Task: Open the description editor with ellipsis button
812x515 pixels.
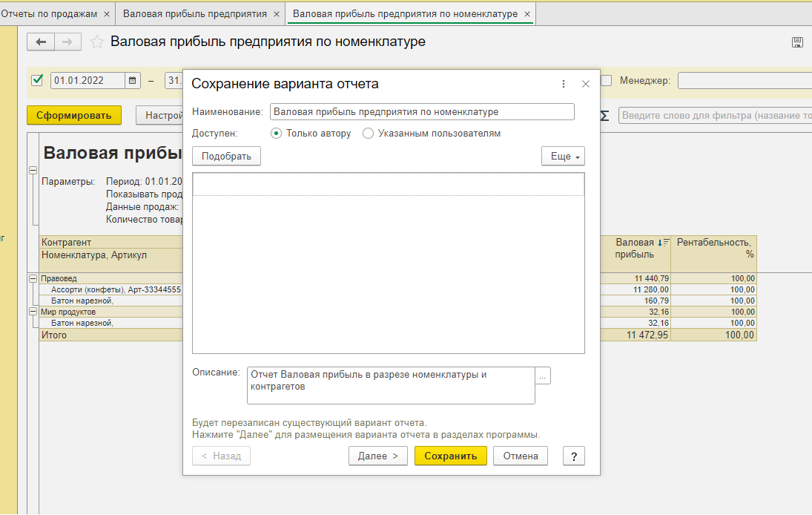Action: tap(543, 376)
